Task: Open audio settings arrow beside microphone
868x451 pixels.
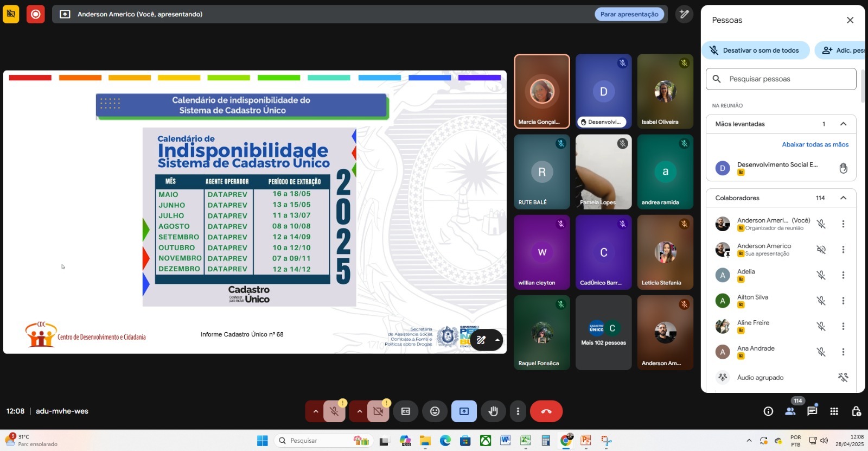Action: point(315,411)
